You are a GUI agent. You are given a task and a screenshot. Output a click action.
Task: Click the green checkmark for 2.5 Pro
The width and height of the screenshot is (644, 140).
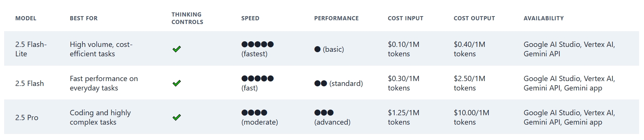177,117
